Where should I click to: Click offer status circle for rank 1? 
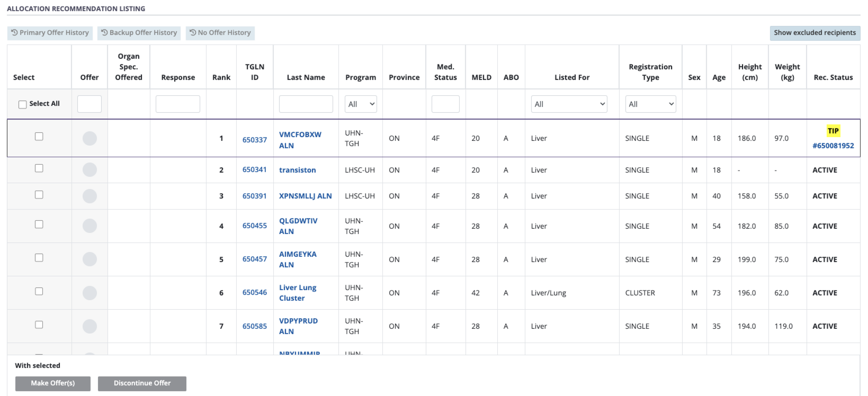90,138
